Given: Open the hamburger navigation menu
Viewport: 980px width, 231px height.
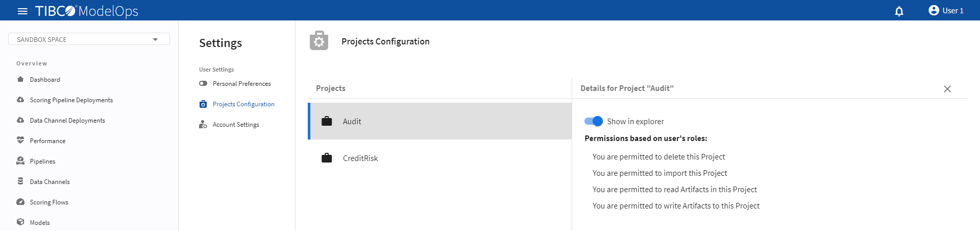Looking at the screenshot, I should (x=22, y=11).
